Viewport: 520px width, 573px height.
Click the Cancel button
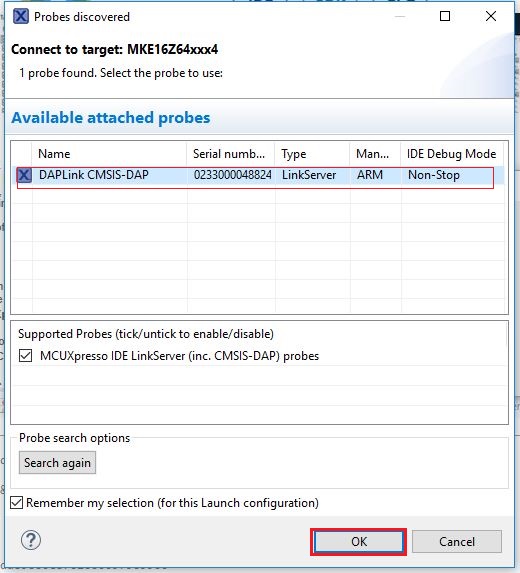coord(457,542)
